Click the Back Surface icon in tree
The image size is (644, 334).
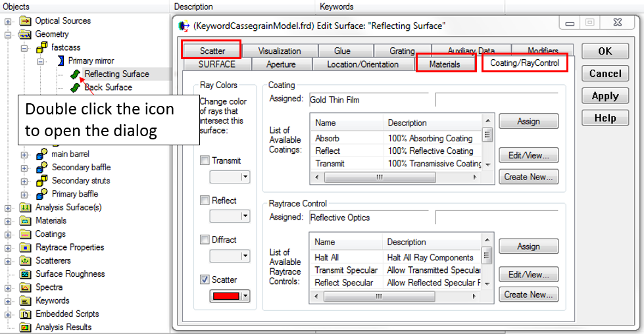(76, 87)
